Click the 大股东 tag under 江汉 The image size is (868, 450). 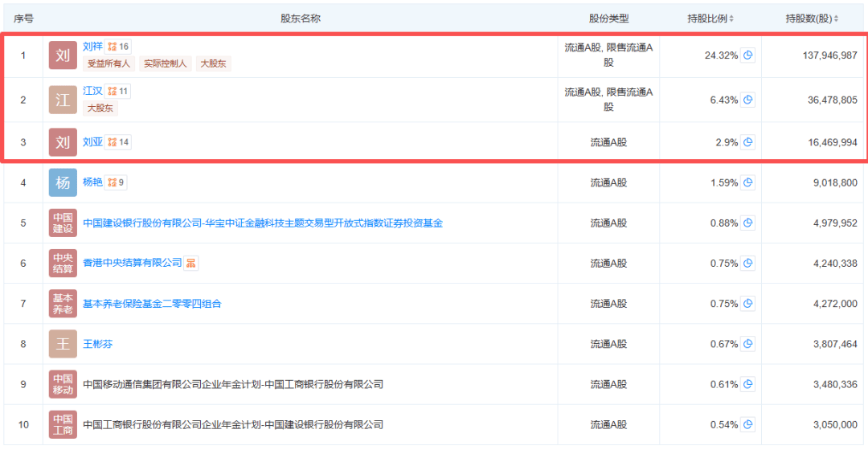[100, 108]
